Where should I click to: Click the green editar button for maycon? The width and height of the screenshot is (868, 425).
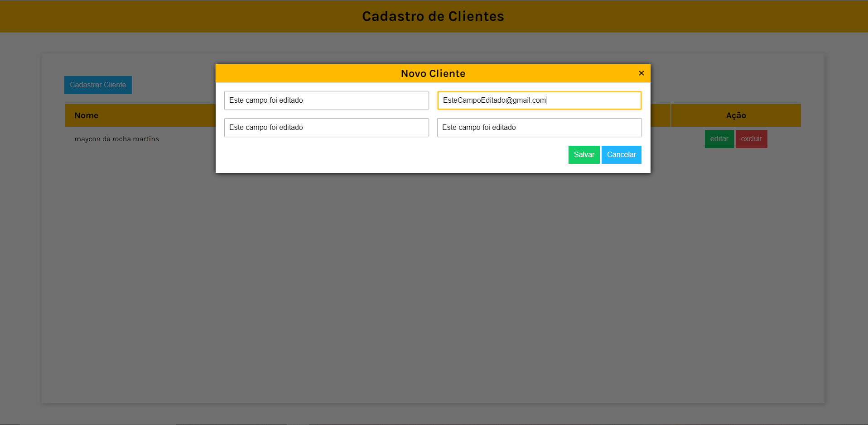[x=719, y=138]
